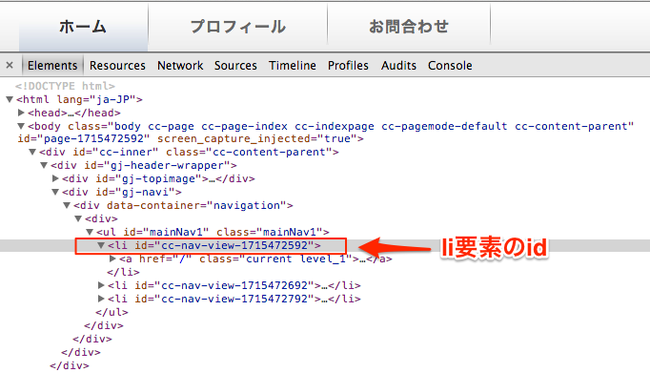Select the li id="cc-nav-view-1715472792" row
This screenshot has width=650, height=373.
(234, 298)
